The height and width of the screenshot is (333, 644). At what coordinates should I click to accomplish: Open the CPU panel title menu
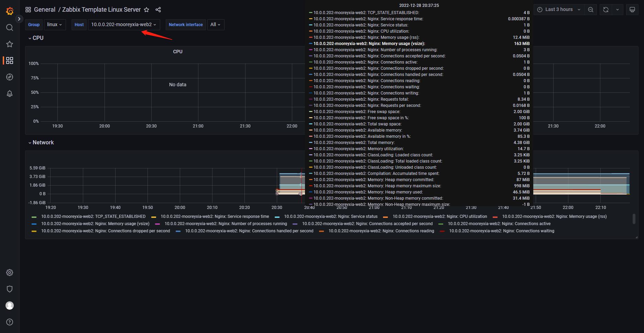(178, 52)
